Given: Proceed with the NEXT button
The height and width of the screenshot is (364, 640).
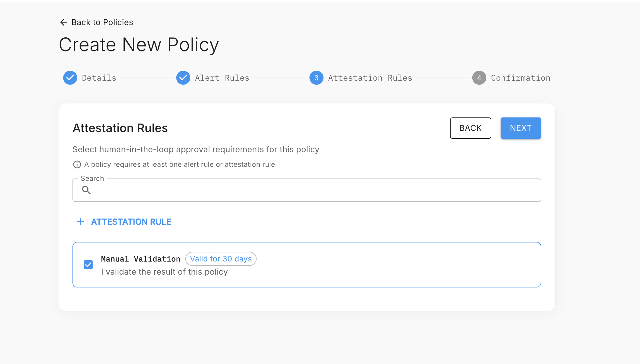Looking at the screenshot, I should point(521,128).
